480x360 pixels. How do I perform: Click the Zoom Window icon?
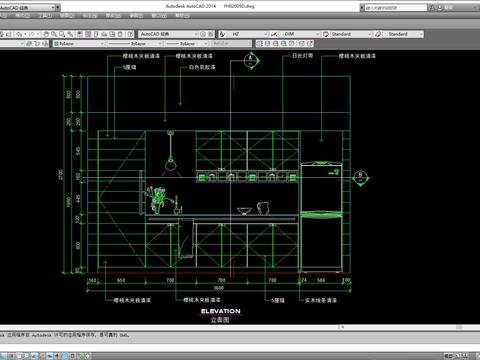click(62, 34)
